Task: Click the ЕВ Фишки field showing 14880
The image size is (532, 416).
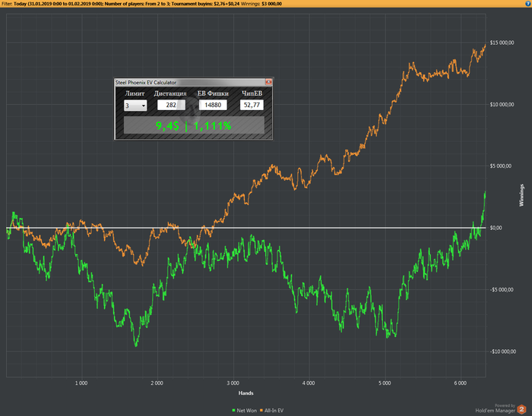Action: click(x=213, y=105)
